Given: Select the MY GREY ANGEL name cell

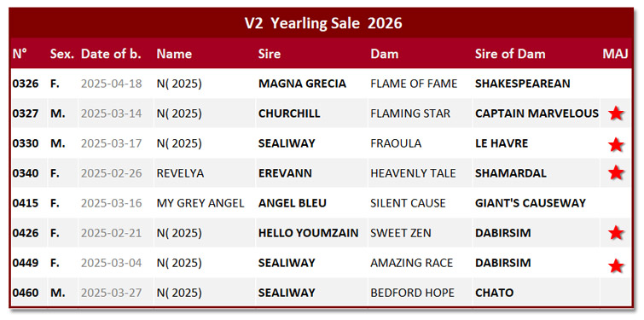Looking at the screenshot, I should pos(200,203).
